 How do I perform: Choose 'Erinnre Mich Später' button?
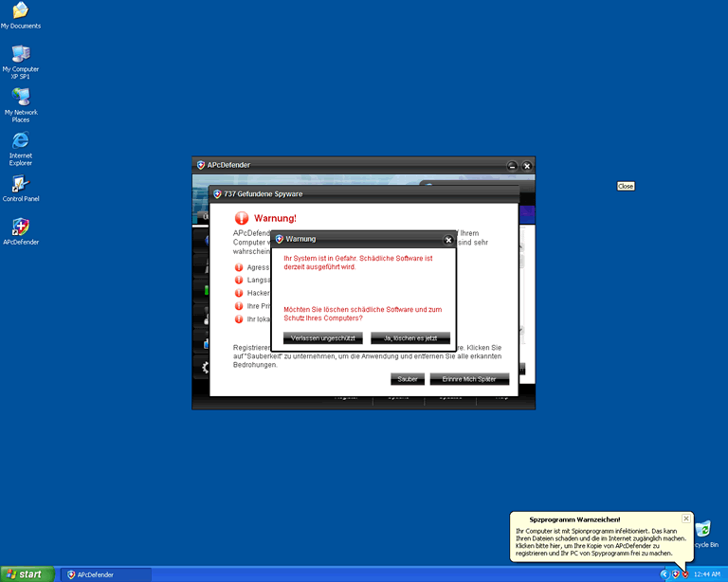[469, 379]
